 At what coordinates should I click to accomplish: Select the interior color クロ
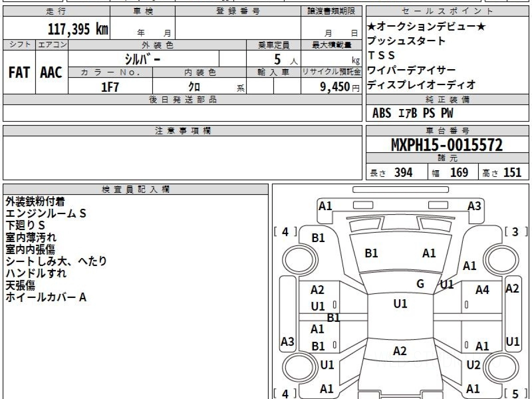(x=194, y=87)
